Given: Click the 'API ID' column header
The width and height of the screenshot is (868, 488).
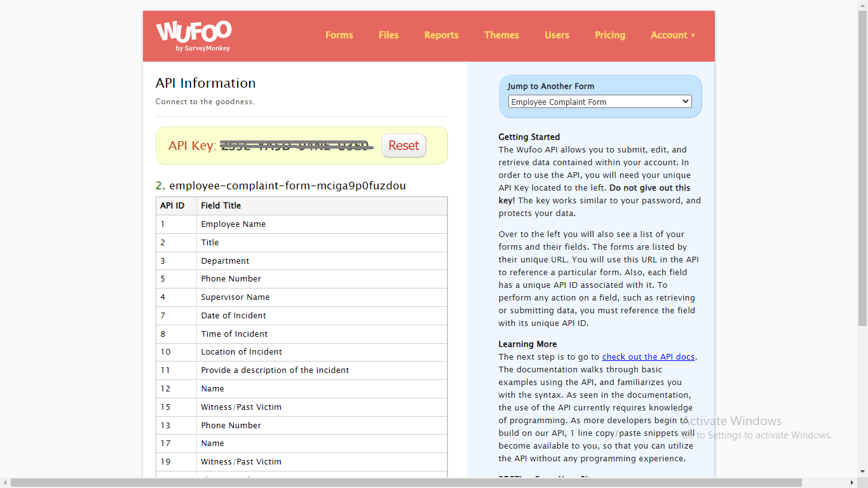Looking at the screenshot, I should click(172, 206).
